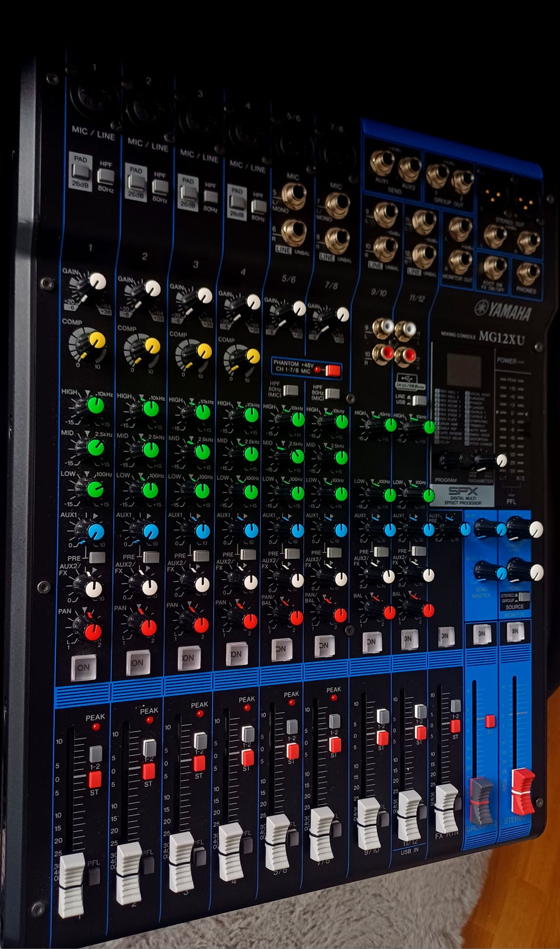Click gray GROUP 1-2 fader
This screenshot has width=560, height=949.
click(x=482, y=800)
